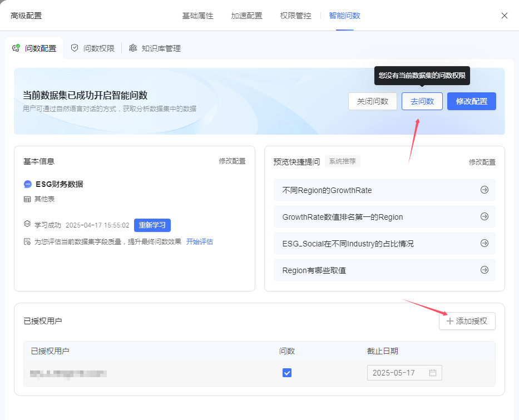Uncheck the 问数 checkbox for authorized user
Viewport: 519px width, 420px height.
click(287, 373)
